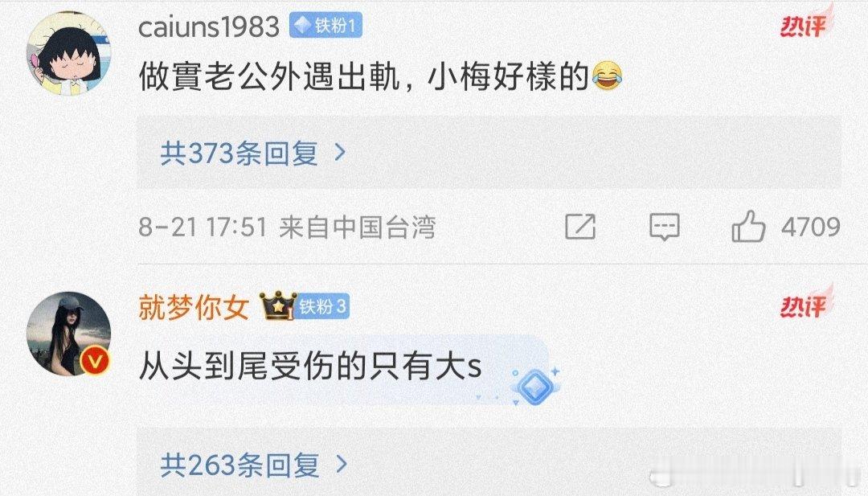Tap the blue diamond decoration on comment bubble
Screen dimensions: 868x496
(x=534, y=385)
